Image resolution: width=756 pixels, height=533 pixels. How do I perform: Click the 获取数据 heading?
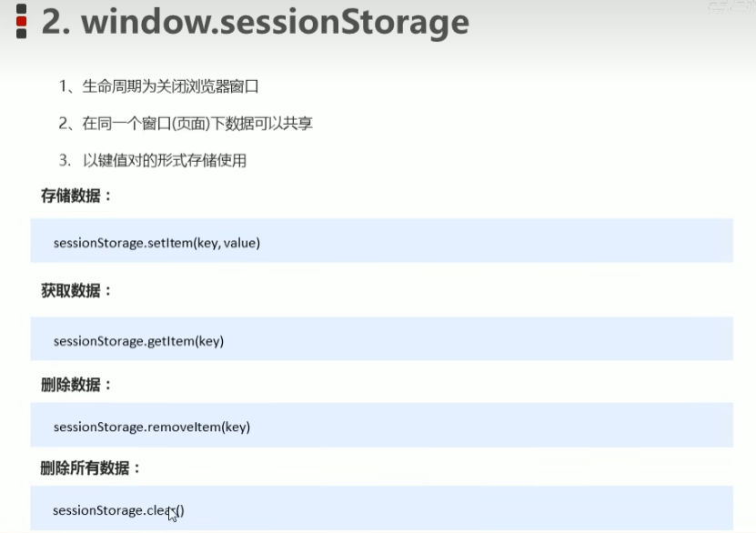pyautogui.click(x=76, y=291)
